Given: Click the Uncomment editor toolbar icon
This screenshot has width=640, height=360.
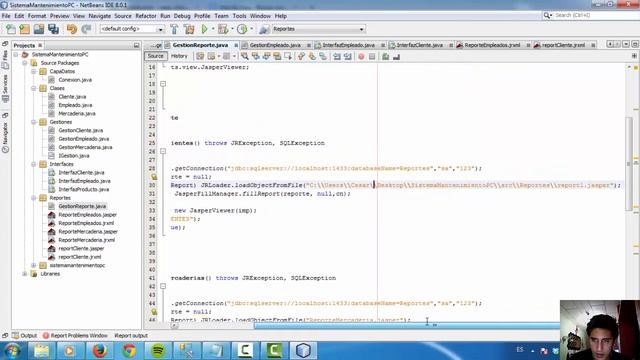Looking at the screenshot, I should 396,56.
